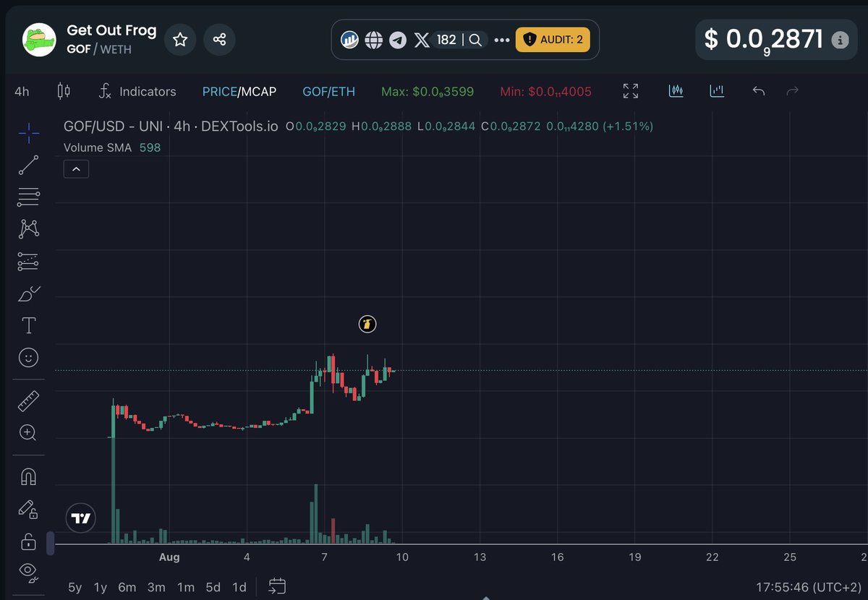Screen dimensions: 868x600
Task: Set chart range to 1d
Action: (x=239, y=587)
